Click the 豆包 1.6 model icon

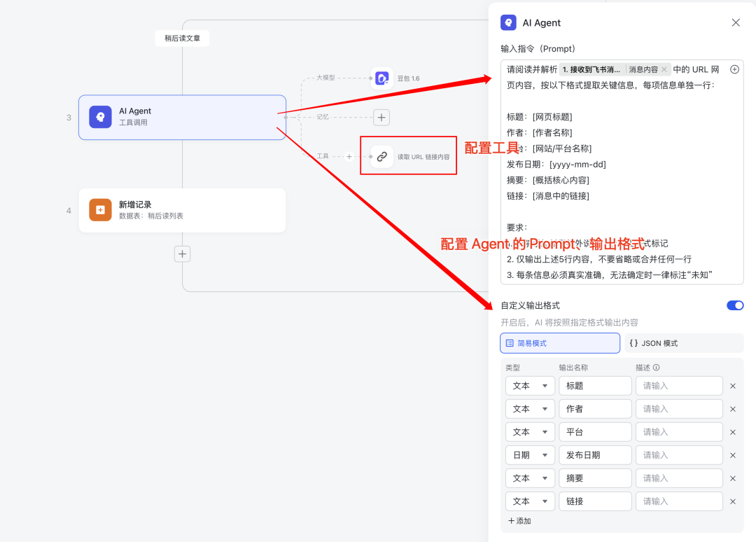381,78
